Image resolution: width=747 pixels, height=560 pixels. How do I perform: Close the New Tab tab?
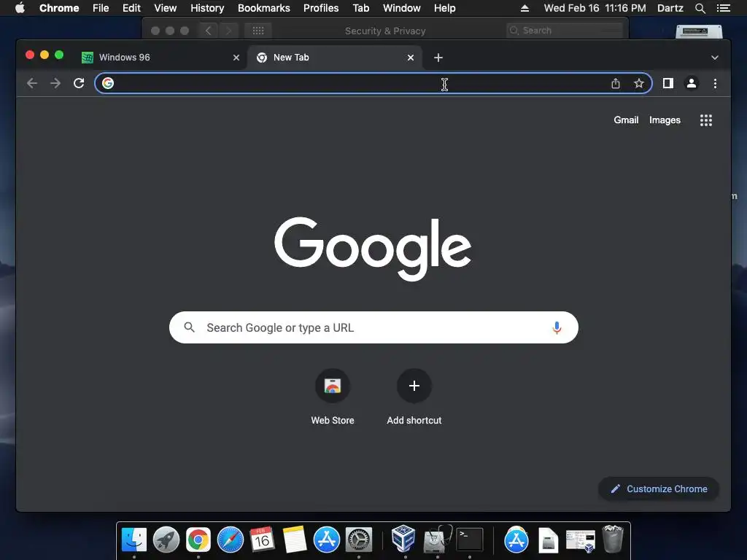pyautogui.click(x=411, y=58)
